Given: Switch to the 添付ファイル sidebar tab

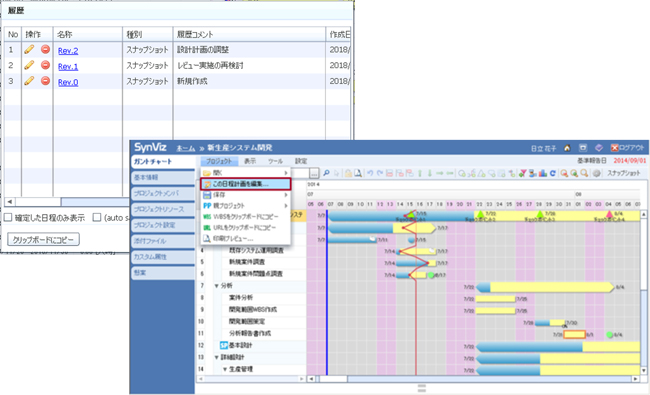Looking at the screenshot, I should (x=163, y=241).
